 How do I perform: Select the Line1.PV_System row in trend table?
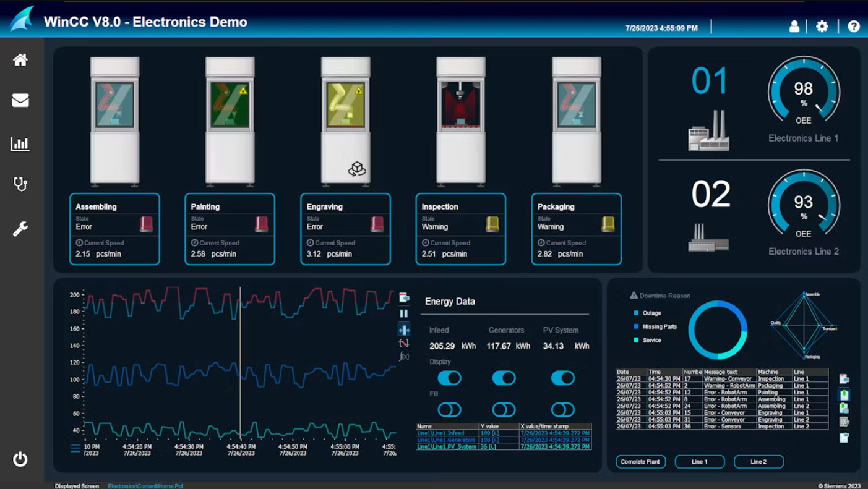[504, 447]
